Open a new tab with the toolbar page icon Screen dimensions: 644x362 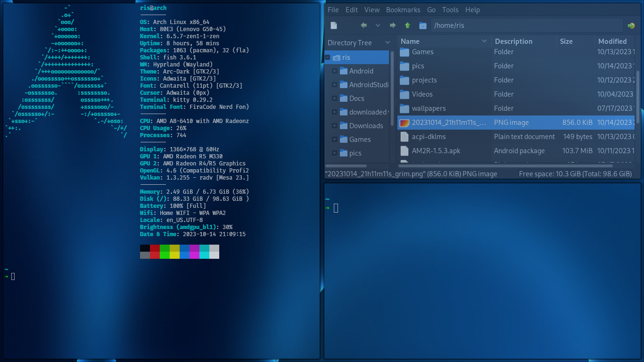tap(334, 25)
